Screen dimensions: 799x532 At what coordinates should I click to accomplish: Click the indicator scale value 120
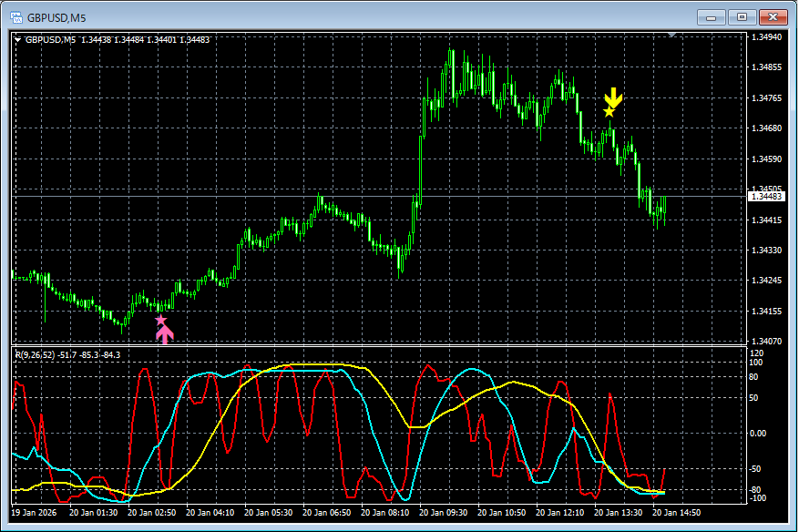click(757, 353)
